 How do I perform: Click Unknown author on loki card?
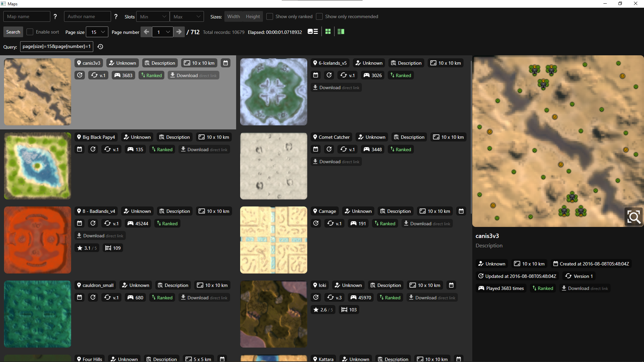click(x=348, y=285)
